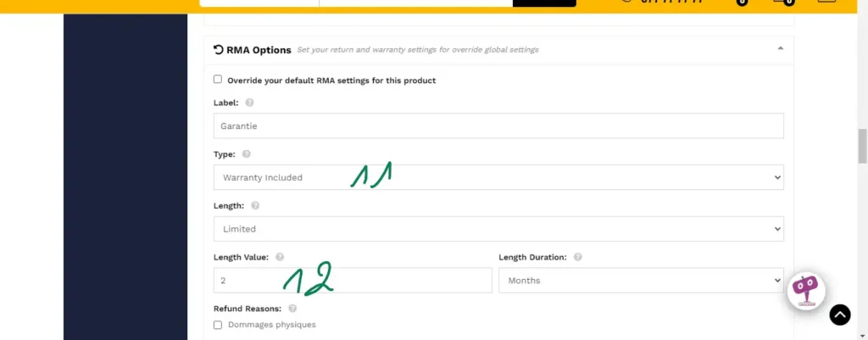Enable Override your default RMA settings checkbox

218,80
